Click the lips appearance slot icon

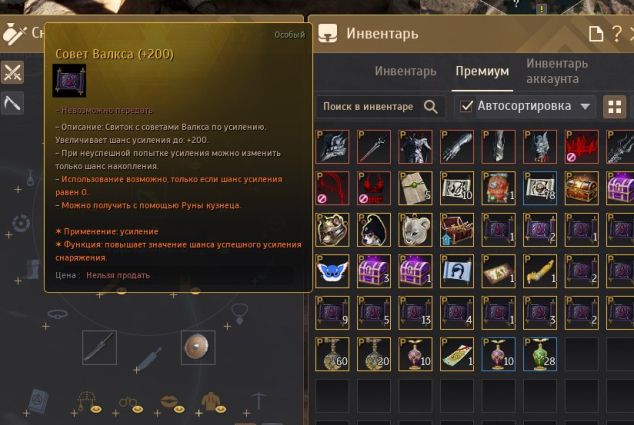(171, 402)
